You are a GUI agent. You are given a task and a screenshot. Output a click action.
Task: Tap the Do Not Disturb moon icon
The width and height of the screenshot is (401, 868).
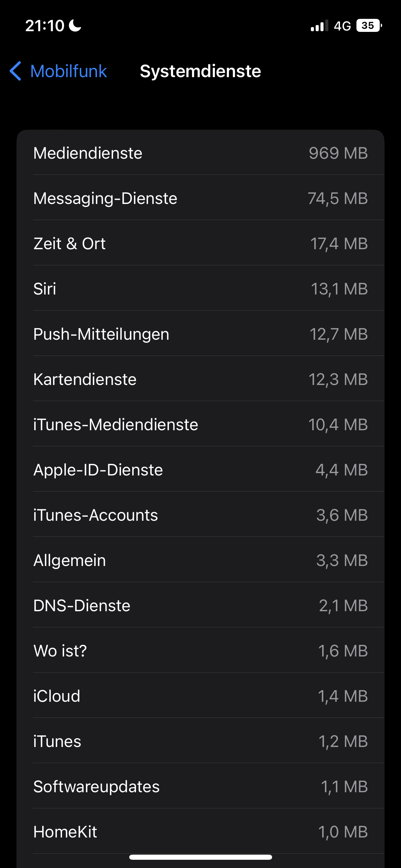click(x=75, y=26)
